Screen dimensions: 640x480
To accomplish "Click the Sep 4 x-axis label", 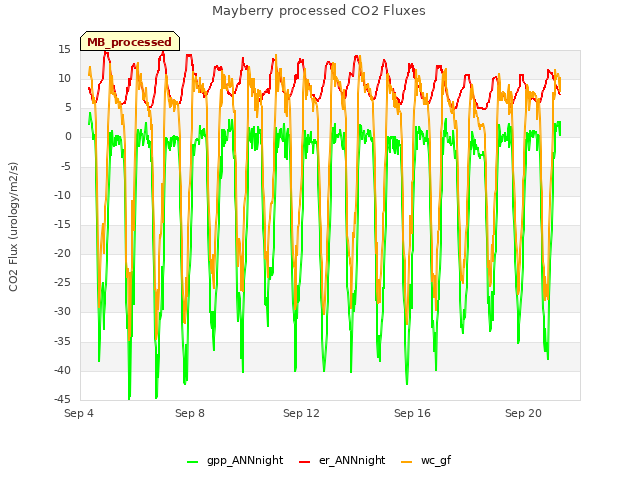I will pos(79,413).
